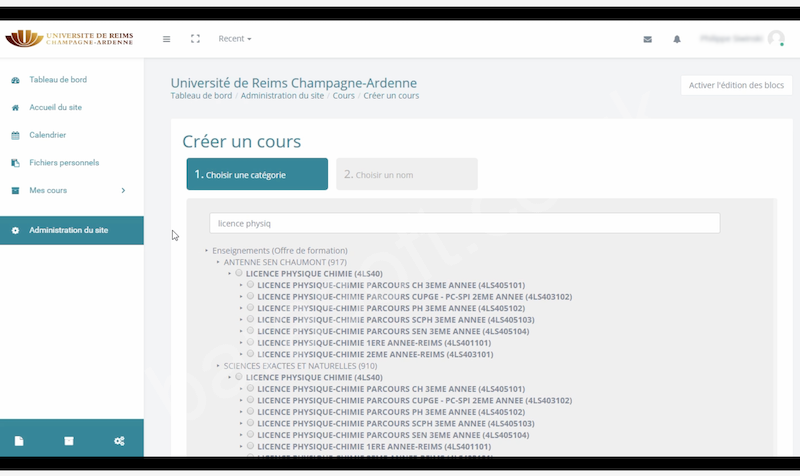Viewport: 800px width, 476px height.
Task: Click SCIENCES EXACTES ET NATURELLES (910) label
Action: click(x=300, y=366)
